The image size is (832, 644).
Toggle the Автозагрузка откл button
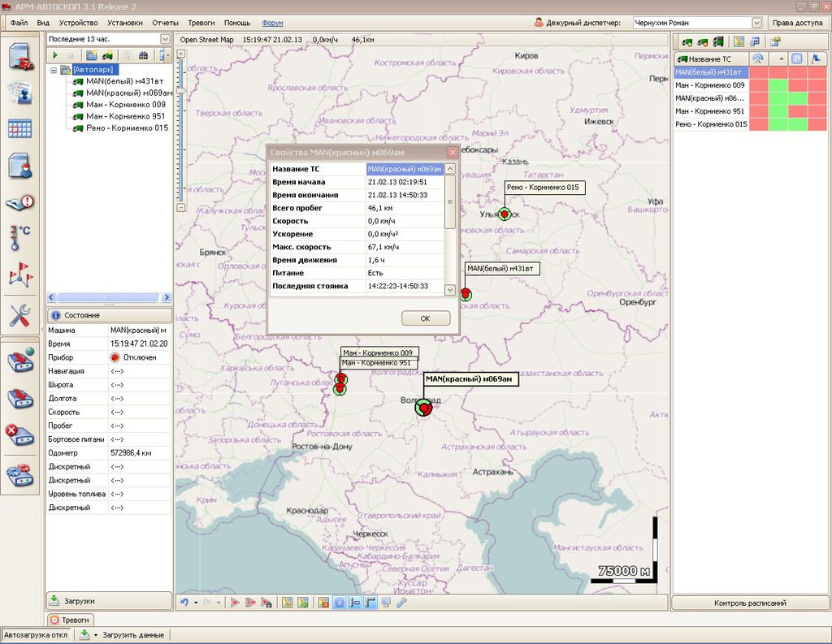pyautogui.click(x=36, y=634)
